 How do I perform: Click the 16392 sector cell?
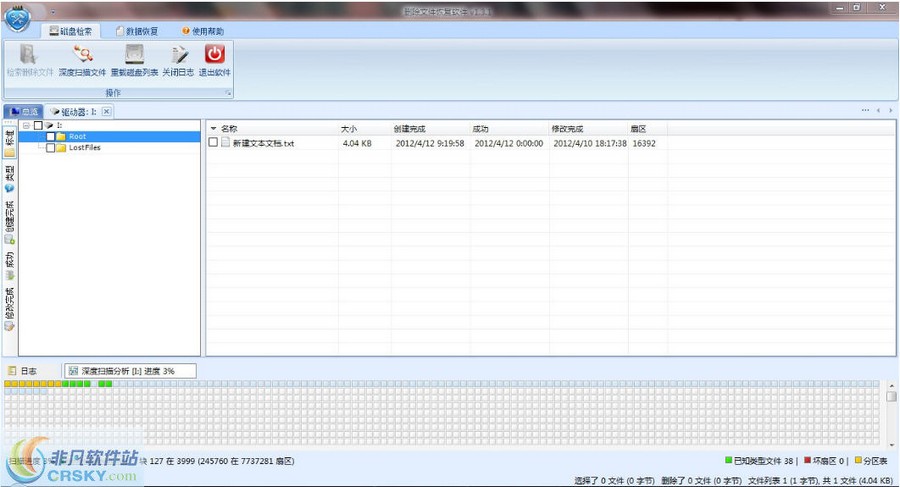coord(644,143)
